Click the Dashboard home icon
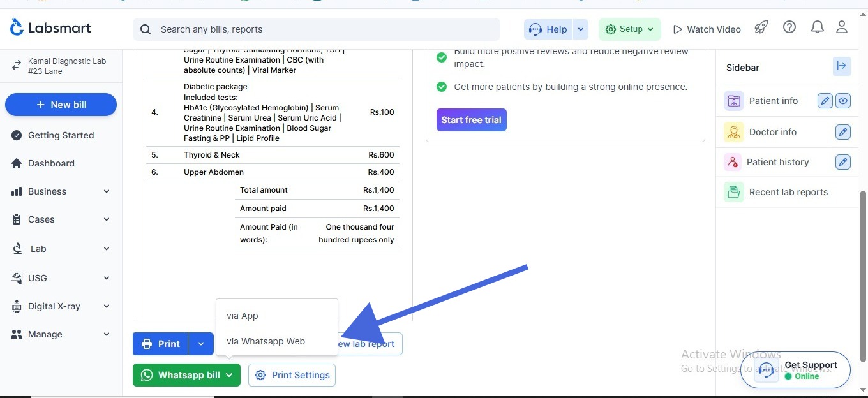This screenshot has height=398, width=868. [x=17, y=163]
